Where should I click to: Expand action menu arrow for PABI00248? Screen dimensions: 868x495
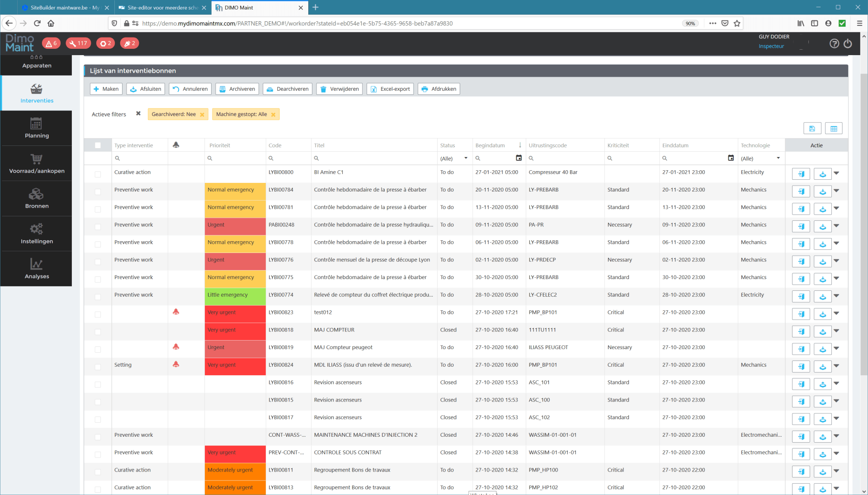(836, 226)
